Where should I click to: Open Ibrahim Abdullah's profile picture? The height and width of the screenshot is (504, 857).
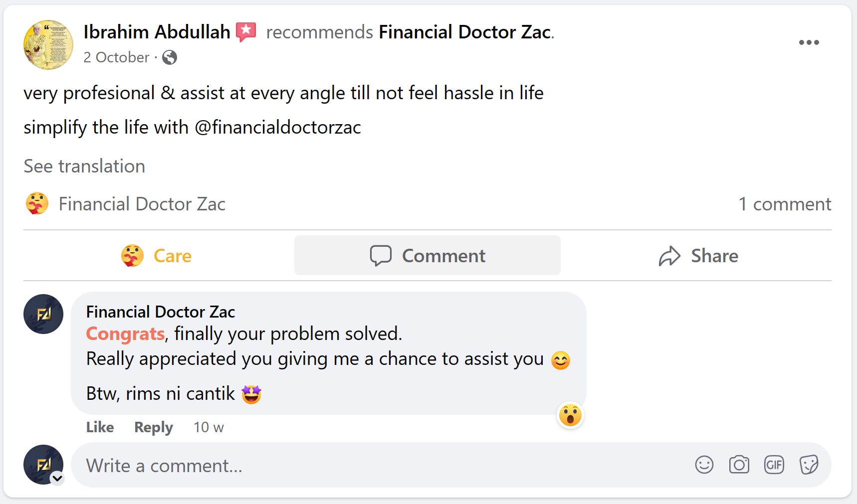(x=48, y=45)
